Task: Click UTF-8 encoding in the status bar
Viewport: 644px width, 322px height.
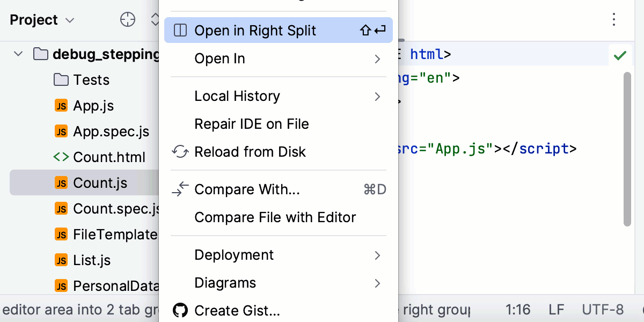Action: coord(604,309)
